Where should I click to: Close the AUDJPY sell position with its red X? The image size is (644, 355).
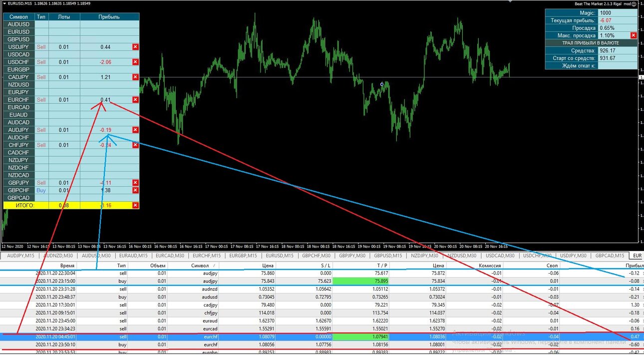[135, 130]
